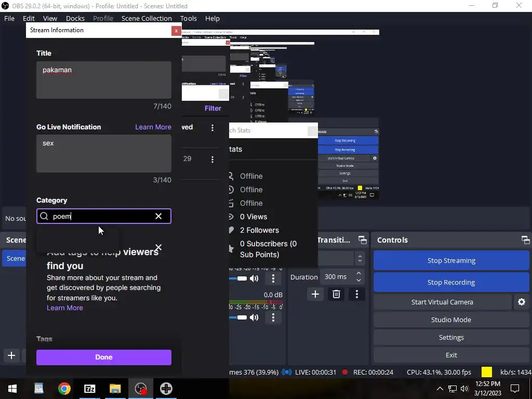Show hidden system tray icons
This screenshot has width=532, height=399.
pyautogui.click(x=440, y=389)
